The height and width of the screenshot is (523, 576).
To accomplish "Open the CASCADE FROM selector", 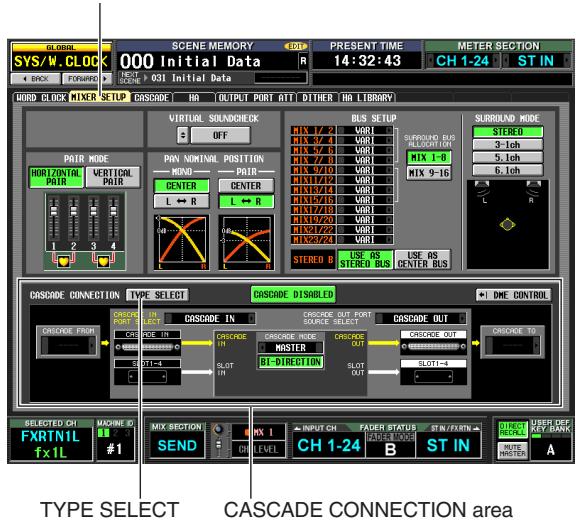I will [x=68, y=345].
